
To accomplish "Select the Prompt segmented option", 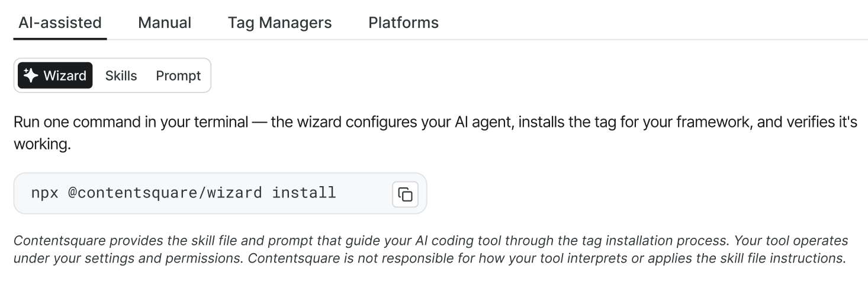I will [x=178, y=76].
